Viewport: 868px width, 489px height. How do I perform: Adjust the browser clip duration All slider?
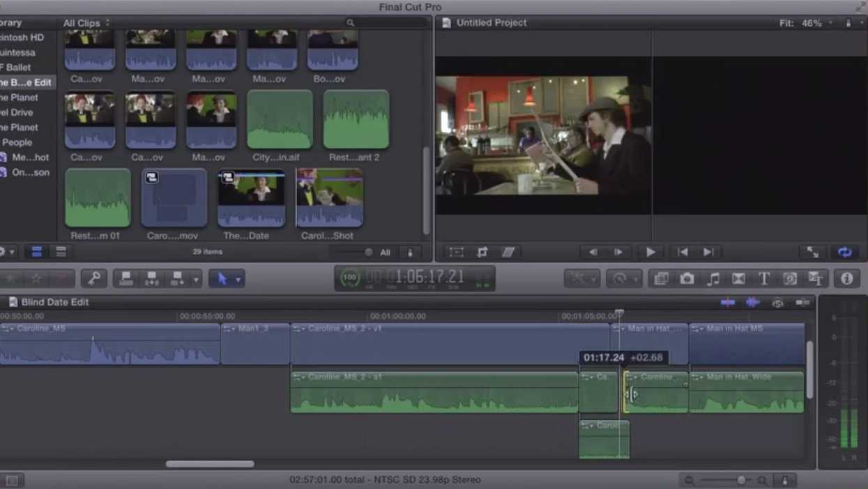coord(369,253)
